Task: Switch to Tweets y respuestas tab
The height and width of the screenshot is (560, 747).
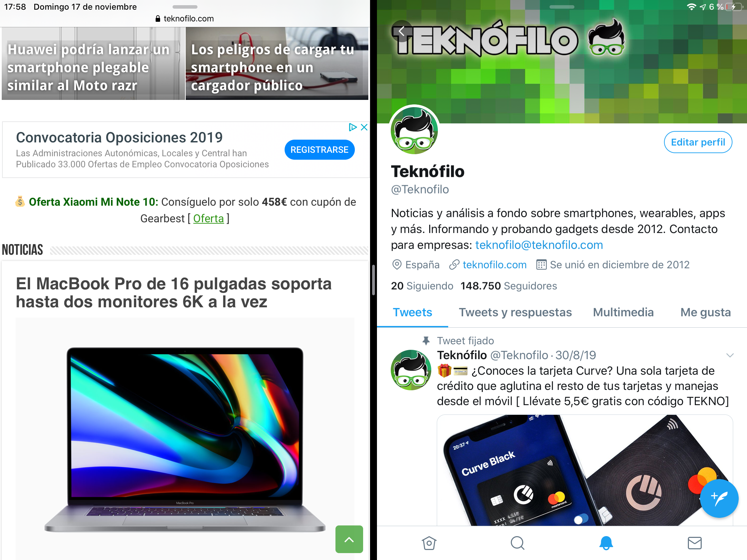Action: click(515, 312)
